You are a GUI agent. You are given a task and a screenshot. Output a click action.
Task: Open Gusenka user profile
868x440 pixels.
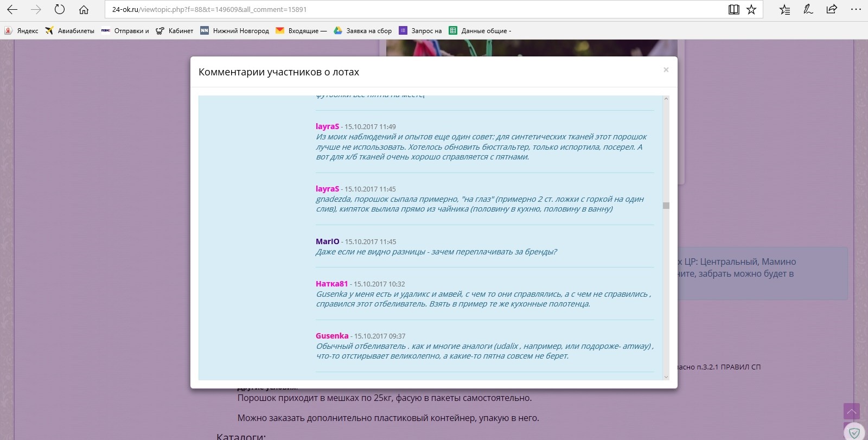point(332,336)
